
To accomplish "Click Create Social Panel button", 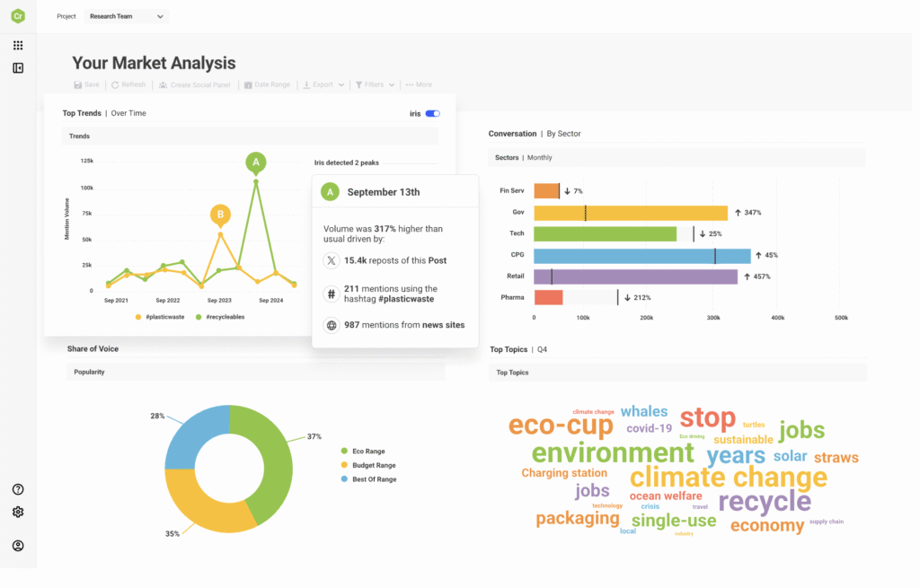I will point(195,85).
